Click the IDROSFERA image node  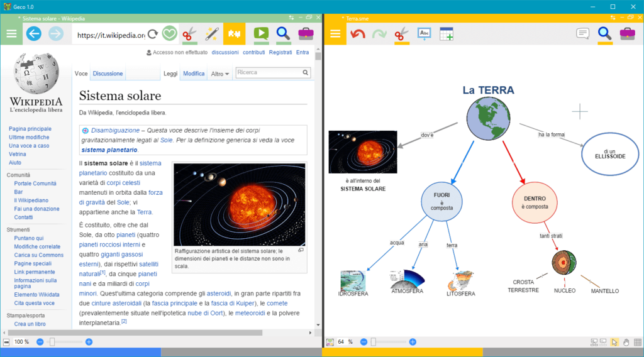(353, 281)
